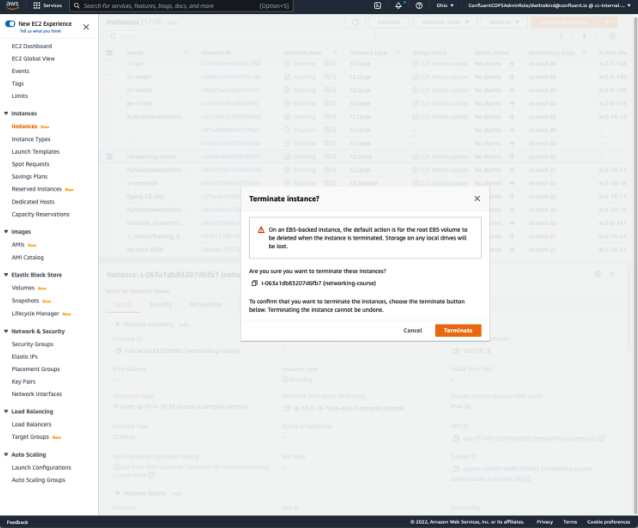
Task: Open Security Groups
Action: click(33, 344)
